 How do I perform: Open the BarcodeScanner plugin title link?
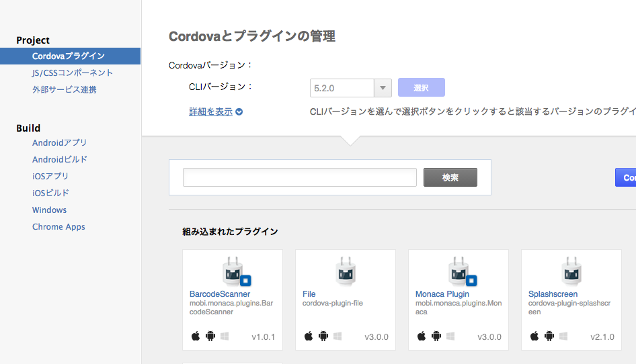pos(220,294)
